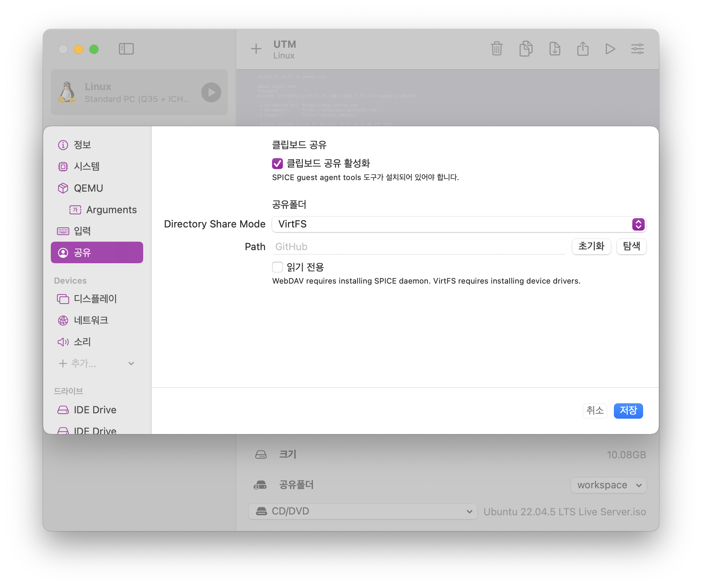Click the 10.08GB size value
This screenshot has width=702, height=588.
pyautogui.click(x=626, y=455)
